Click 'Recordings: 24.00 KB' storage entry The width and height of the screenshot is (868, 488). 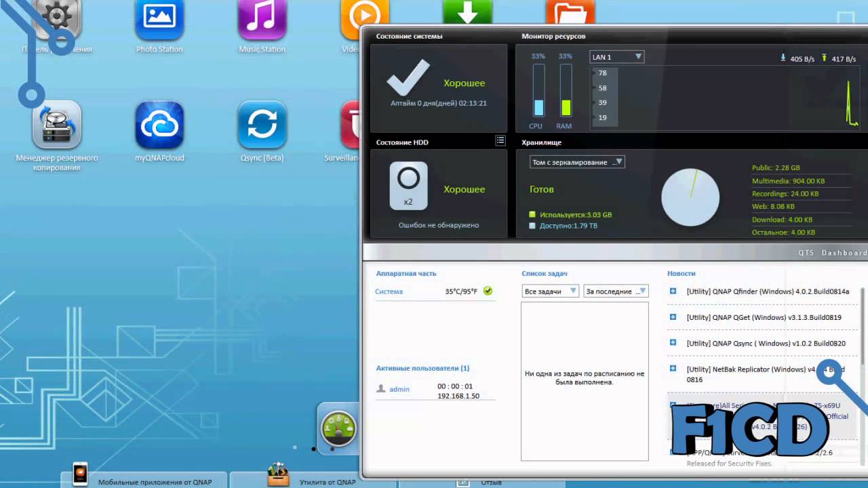pos(785,194)
